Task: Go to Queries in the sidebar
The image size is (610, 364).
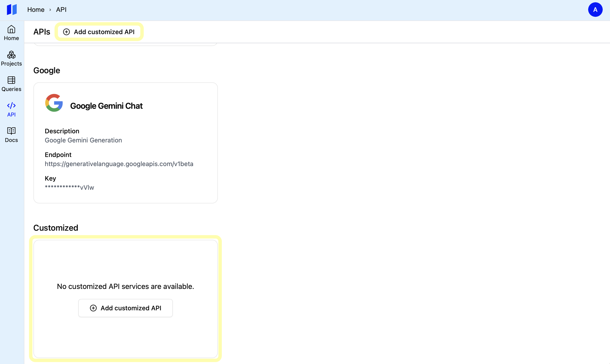Action: 11,84
